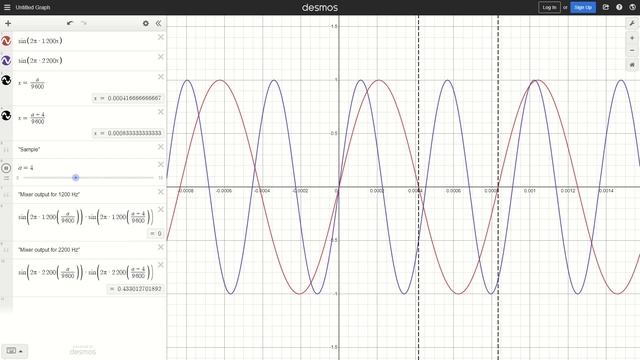Click the Untitled Graph title

pyautogui.click(x=33, y=7)
